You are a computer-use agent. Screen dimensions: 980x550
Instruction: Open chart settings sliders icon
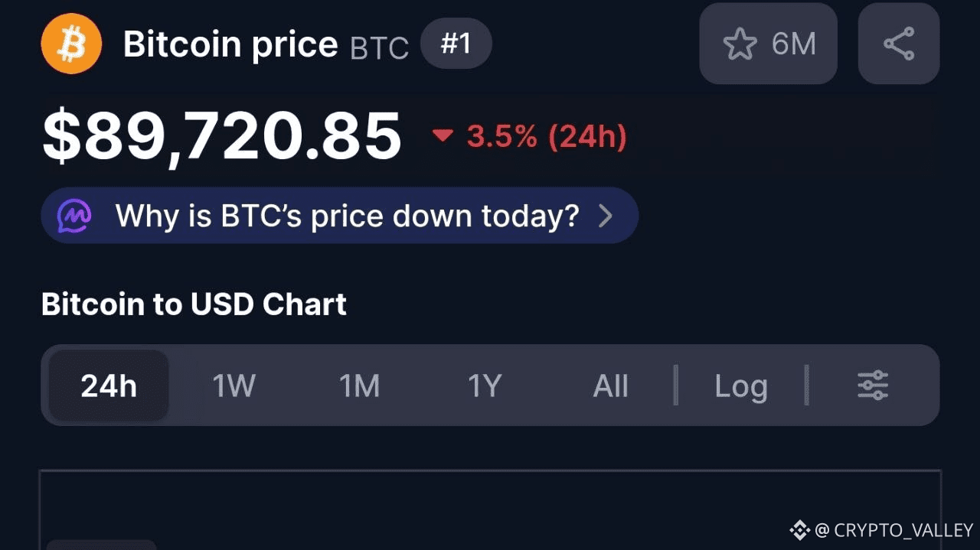[x=872, y=386]
